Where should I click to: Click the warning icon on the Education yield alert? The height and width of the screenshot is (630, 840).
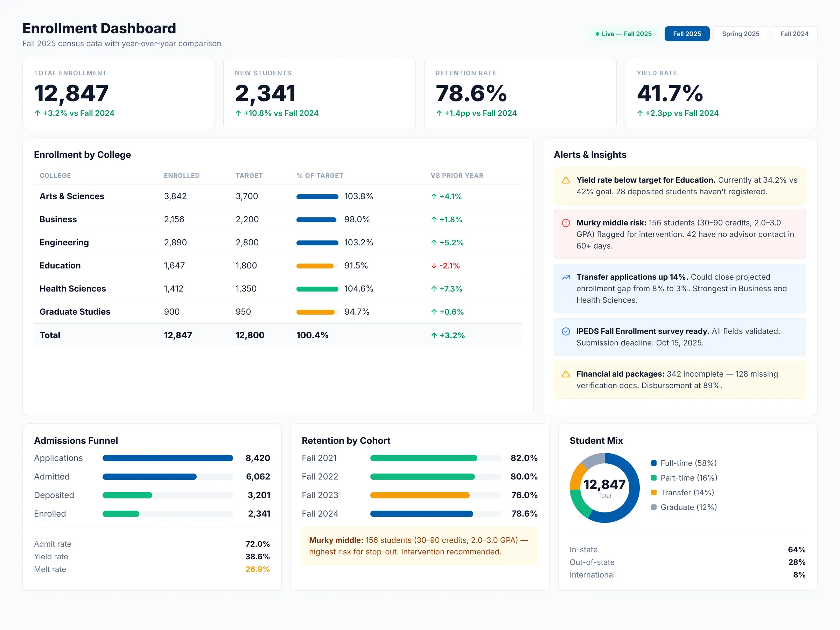[567, 181]
